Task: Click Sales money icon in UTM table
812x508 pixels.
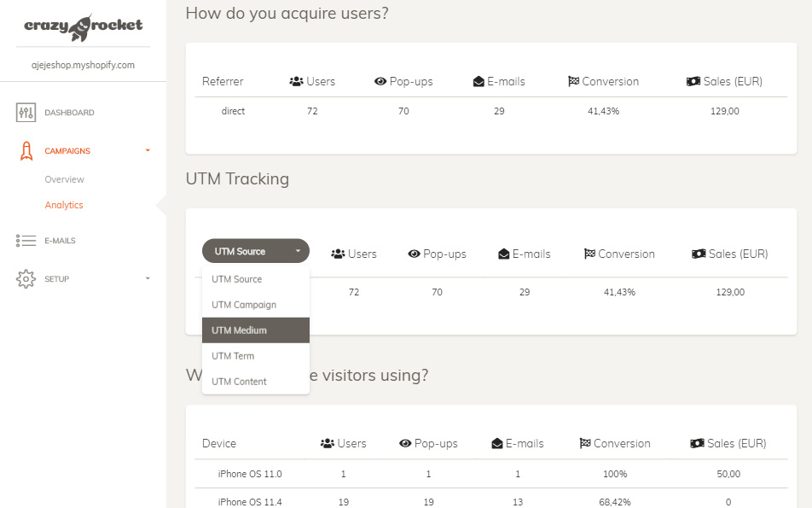Action: tap(699, 254)
